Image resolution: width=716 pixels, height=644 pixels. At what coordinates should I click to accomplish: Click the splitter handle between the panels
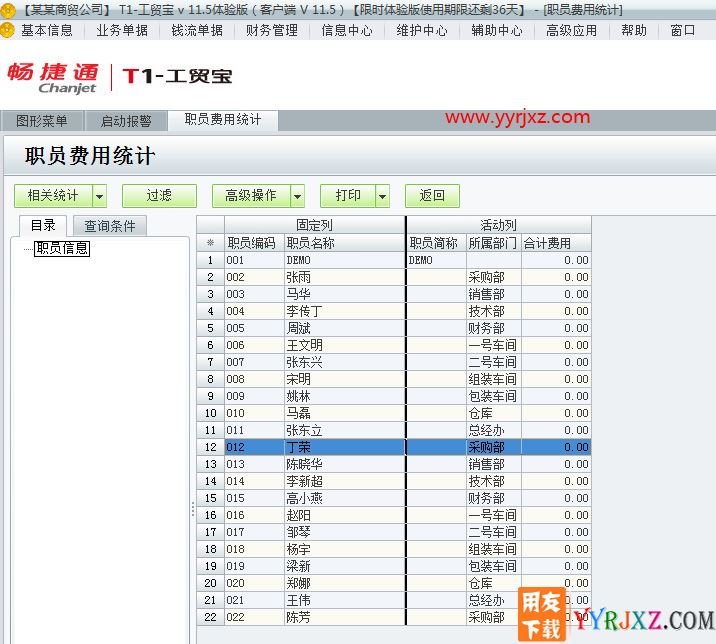click(192, 509)
